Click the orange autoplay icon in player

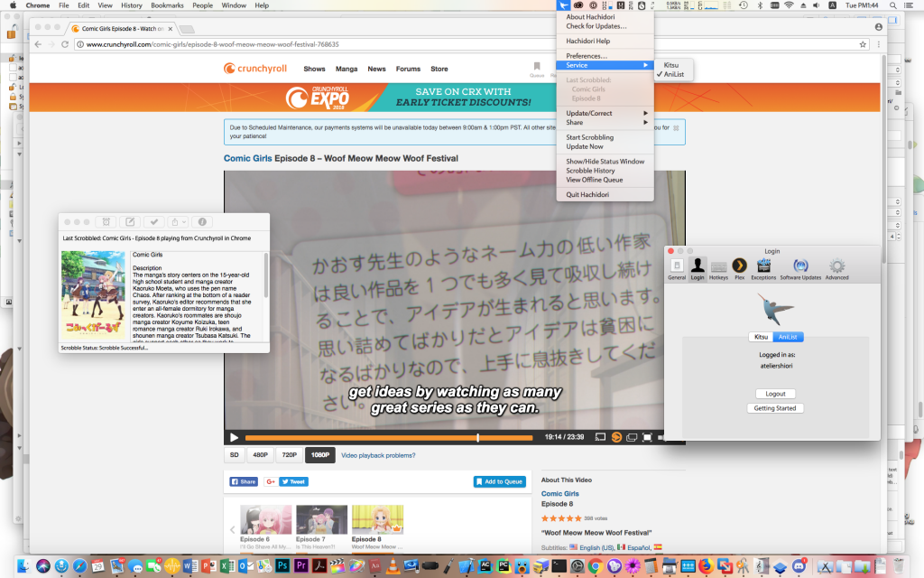[x=616, y=437]
